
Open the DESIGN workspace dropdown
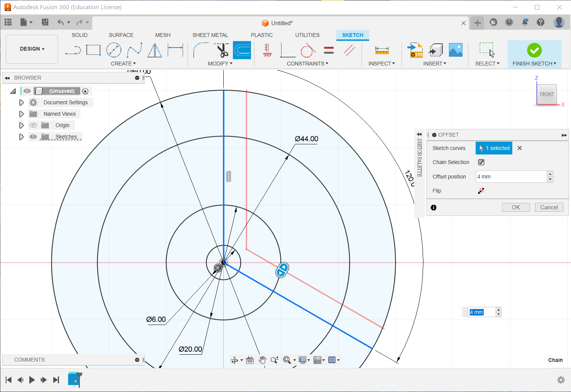pyautogui.click(x=32, y=49)
